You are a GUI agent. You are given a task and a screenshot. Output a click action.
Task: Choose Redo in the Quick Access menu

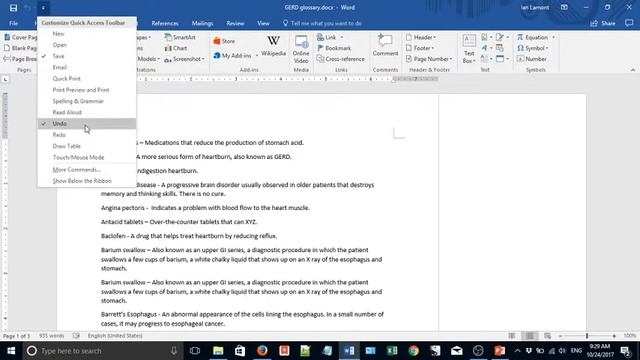pos(87,135)
